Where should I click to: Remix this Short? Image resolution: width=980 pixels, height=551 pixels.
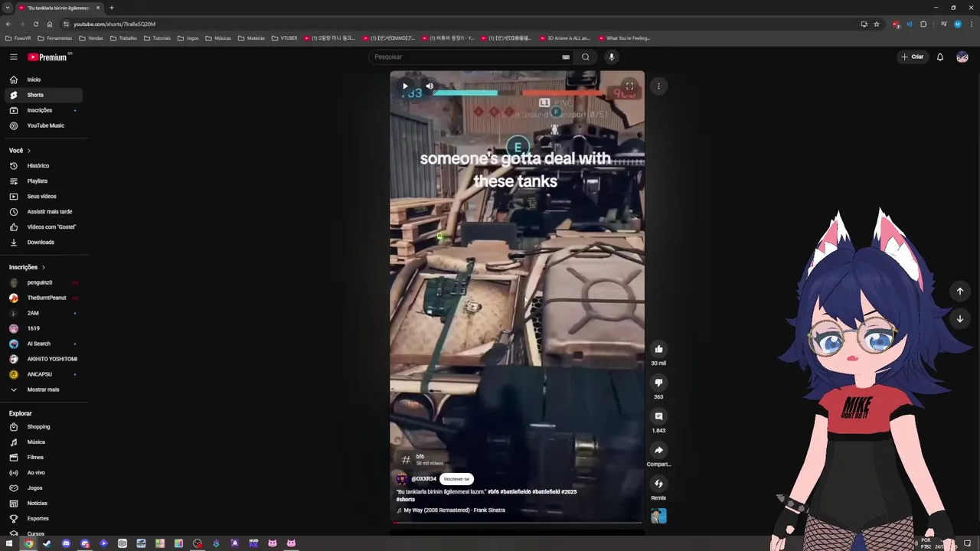click(658, 484)
